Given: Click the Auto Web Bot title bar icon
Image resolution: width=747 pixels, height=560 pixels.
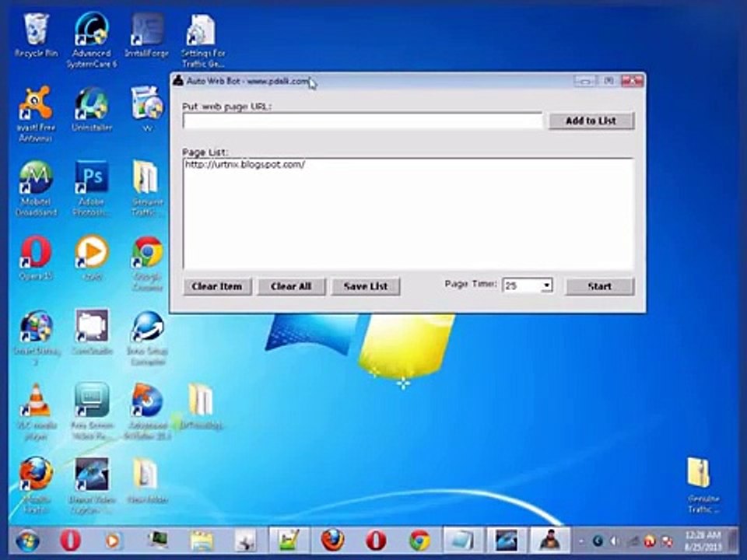Looking at the screenshot, I should 177,80.
